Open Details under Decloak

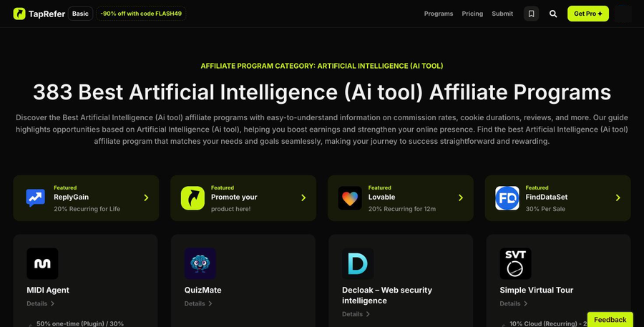tap(356, 314)
